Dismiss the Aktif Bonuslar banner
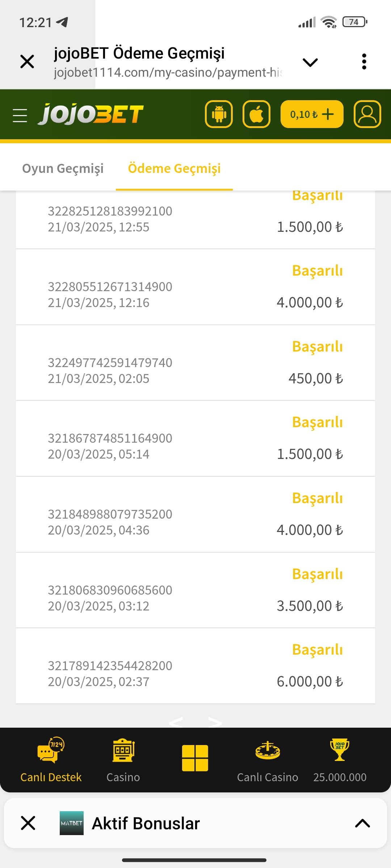391x868 pixels. point(28,823)
